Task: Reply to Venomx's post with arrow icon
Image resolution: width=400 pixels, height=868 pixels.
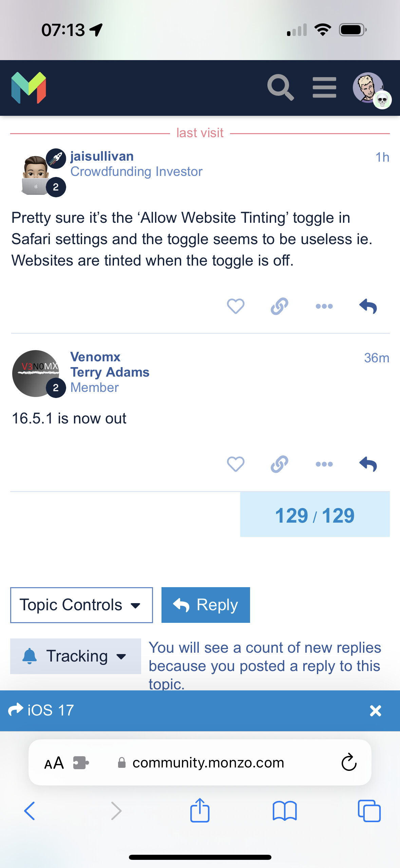Action: point(368,464)
